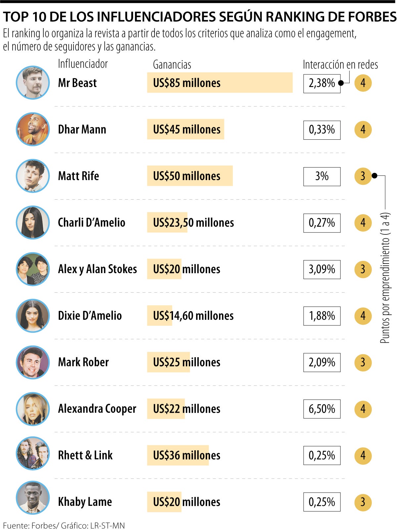Screen dimensions: 397x532
Task: Click Matt Rife's gold points circle
Action: click(x=363, y=176)
